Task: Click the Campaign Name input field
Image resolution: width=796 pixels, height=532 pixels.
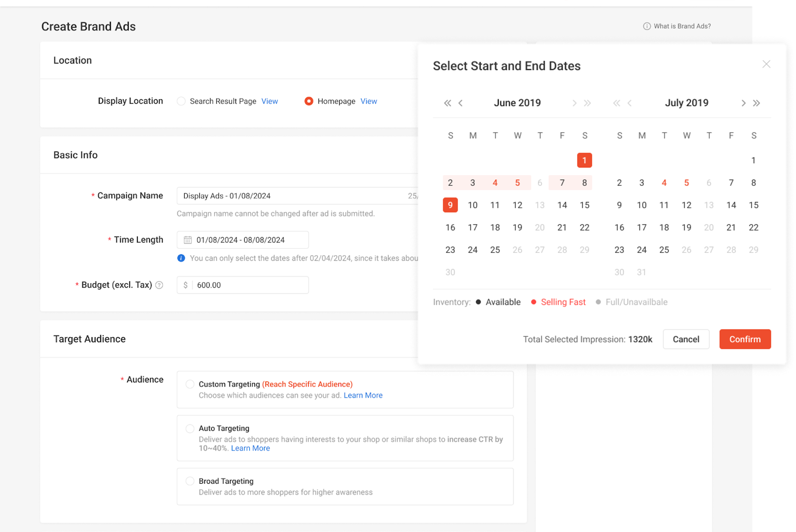Action: click(292, 196)
